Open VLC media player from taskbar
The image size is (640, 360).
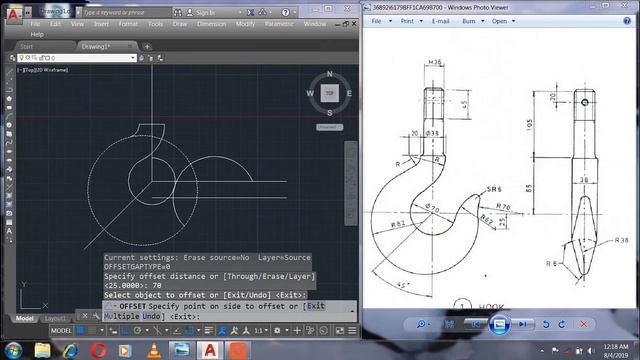(154, 350)
